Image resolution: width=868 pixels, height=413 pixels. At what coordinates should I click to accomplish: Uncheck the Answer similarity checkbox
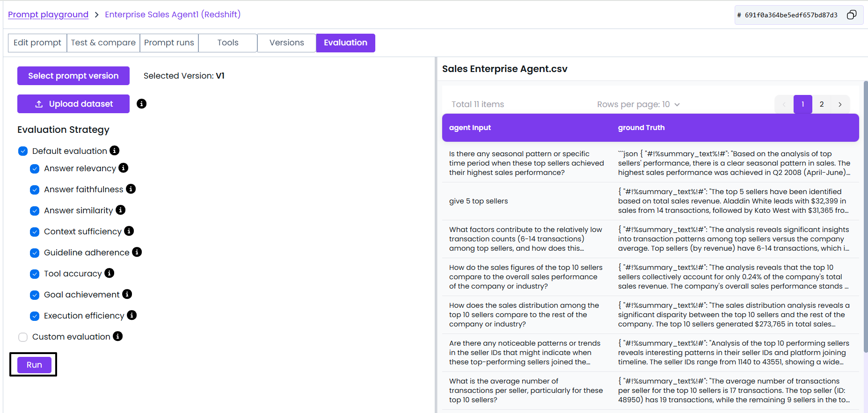tap(35, 211)
